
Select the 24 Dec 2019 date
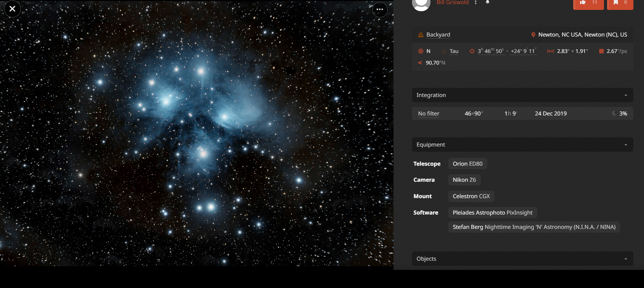click(551, 113)
